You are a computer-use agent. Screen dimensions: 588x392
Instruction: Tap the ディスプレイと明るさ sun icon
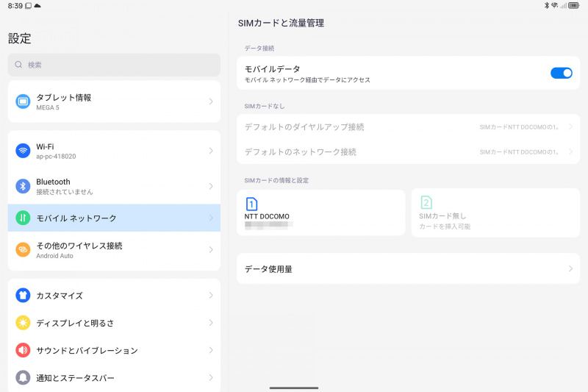point(23,323)
